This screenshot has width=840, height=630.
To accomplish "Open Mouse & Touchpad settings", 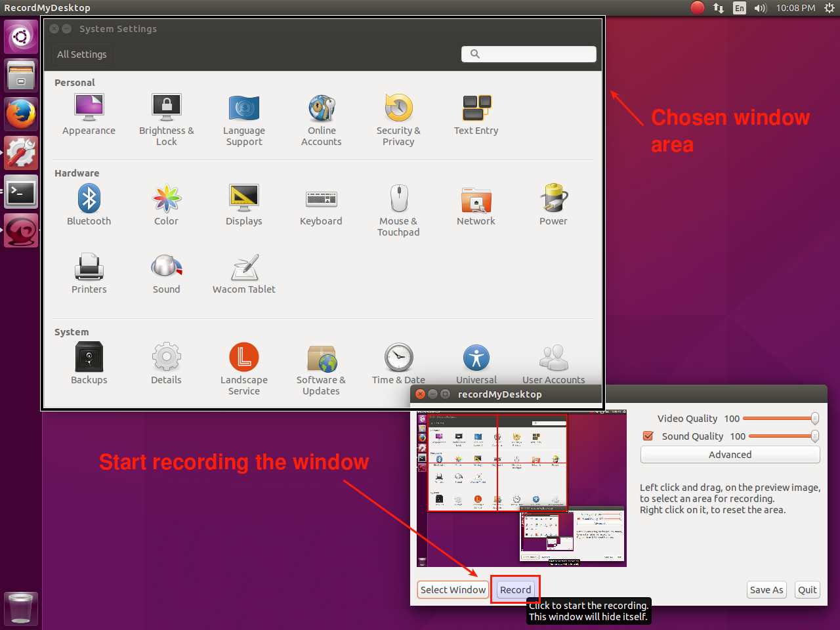I will click(398, 210).
